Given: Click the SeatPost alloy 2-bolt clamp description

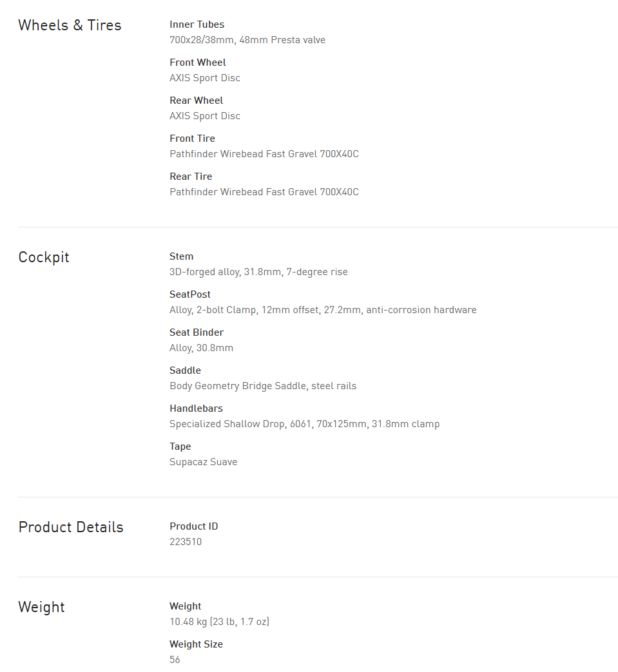Looking at the screenshot, I should (x=323, y=310).
